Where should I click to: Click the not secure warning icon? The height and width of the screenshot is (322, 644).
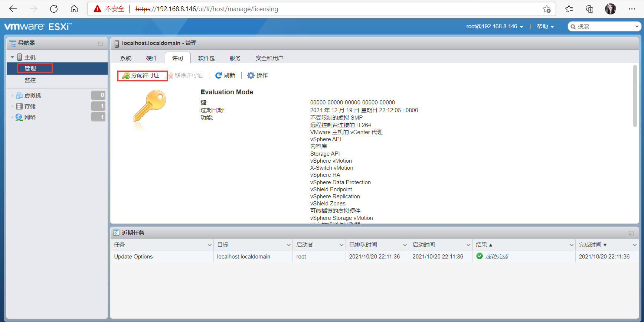[x=97, y=9]
